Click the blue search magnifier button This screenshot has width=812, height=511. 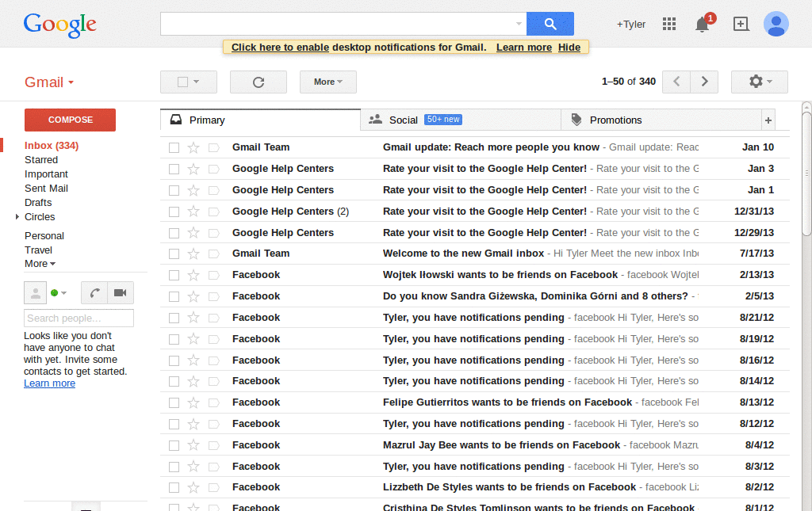[x=550, y=24]
